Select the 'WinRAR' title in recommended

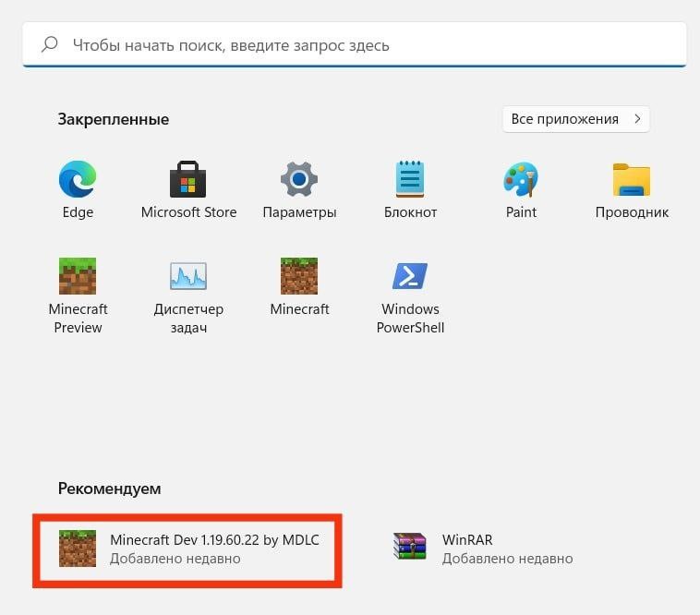pyautogui.click(x=468, y=539)
